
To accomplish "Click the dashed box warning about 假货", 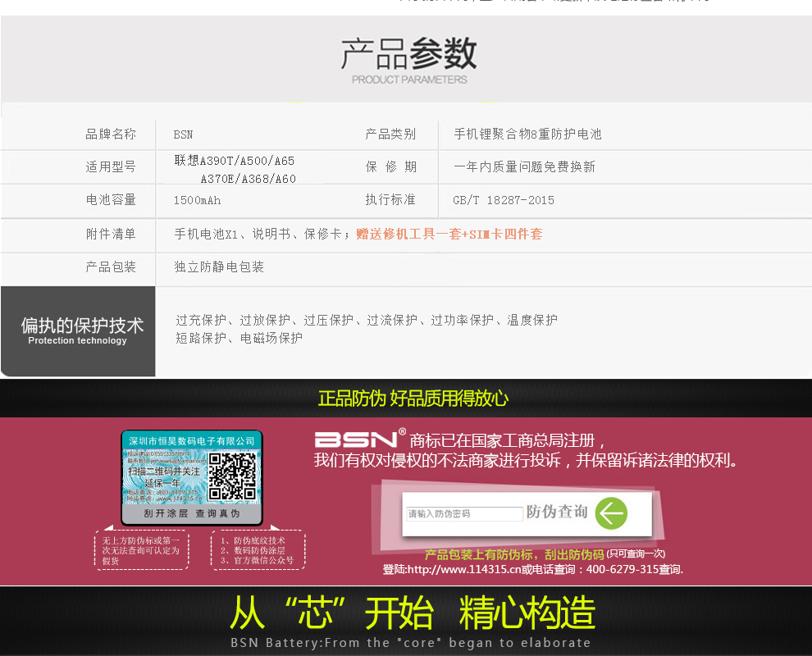I will pos(141,550).
